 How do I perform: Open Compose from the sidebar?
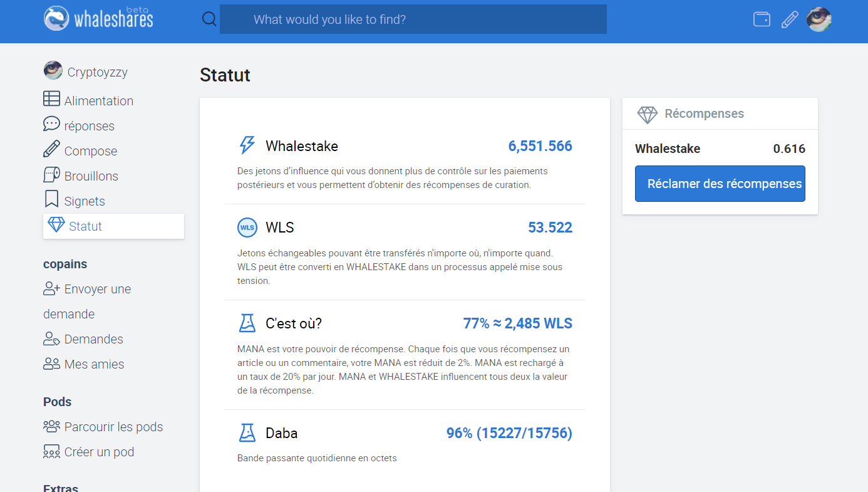[x=91, y=151]
